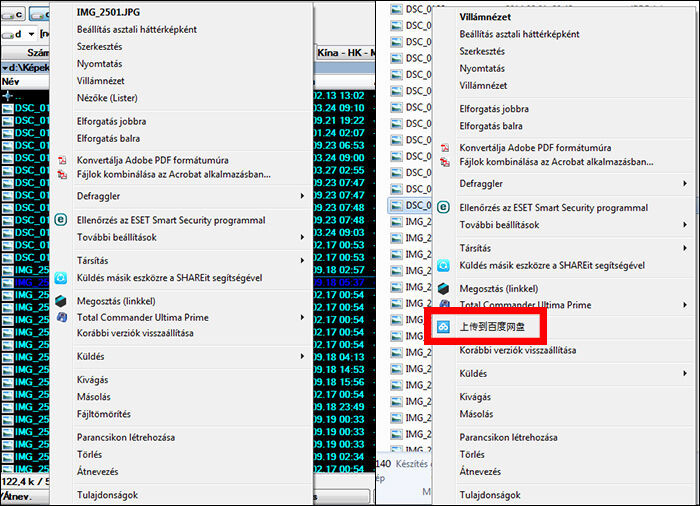Viewport: 700px width, 506px height.
Task: Expand Ultima Prime submenu arrow in Total Commander menu
Action: tap(302, 318)
